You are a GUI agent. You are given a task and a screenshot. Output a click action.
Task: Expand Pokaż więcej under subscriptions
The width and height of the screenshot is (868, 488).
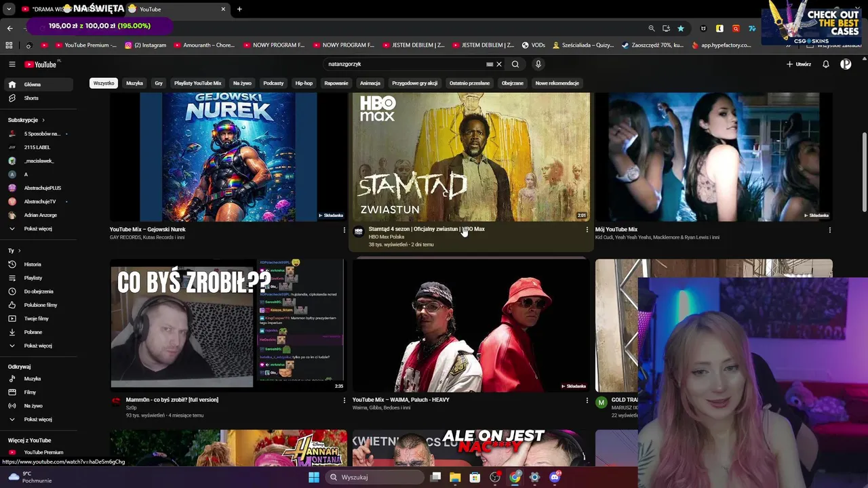tap(38, 229)
